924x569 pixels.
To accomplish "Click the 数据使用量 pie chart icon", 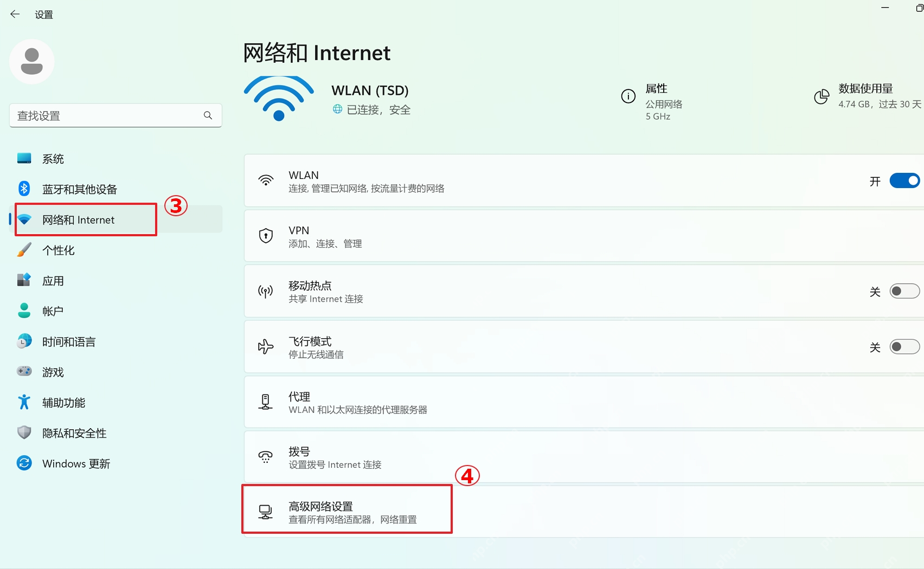I will point(822,96).
